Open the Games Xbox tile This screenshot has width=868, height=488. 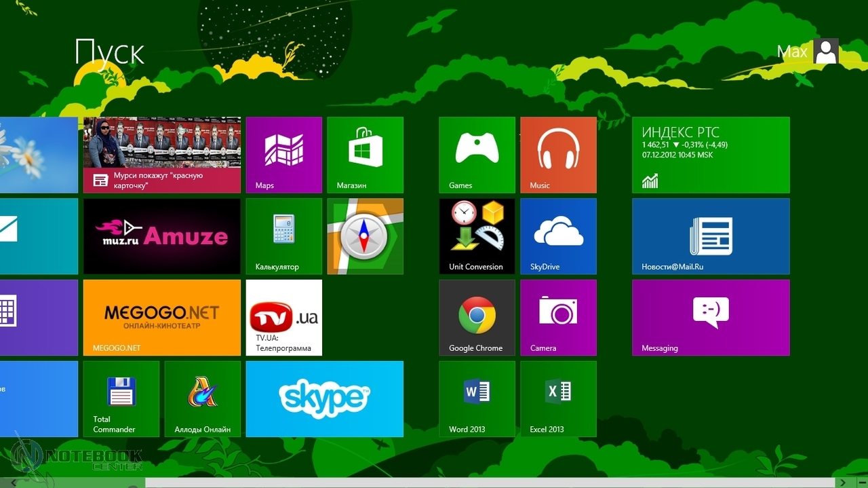tap(477, 155)
